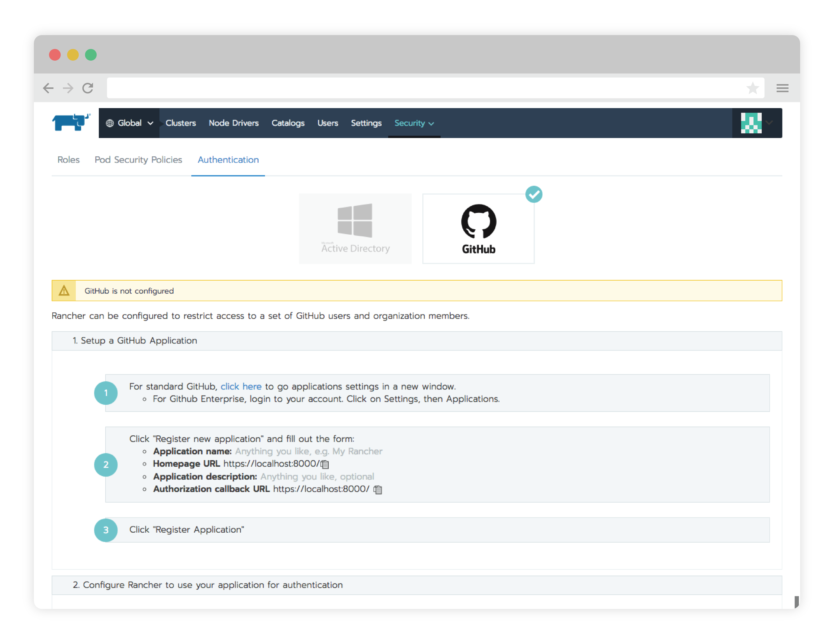834x644 pixels.
Task: Click the Rancher cow logo
Action: tap(71, 122)
